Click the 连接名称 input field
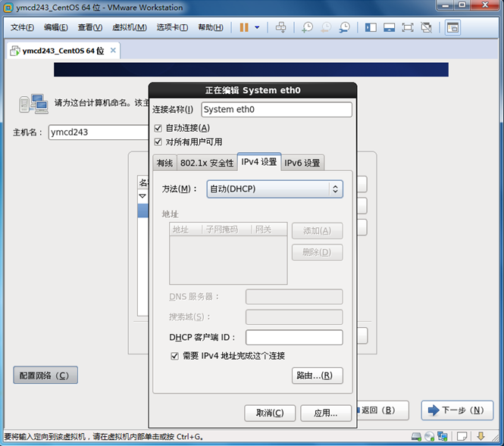 click(x=277, y=110)
